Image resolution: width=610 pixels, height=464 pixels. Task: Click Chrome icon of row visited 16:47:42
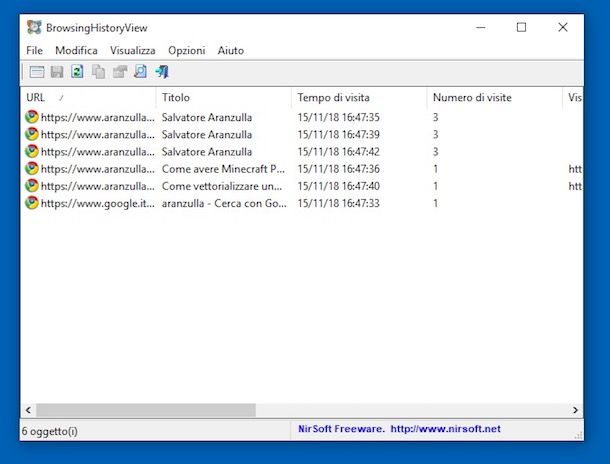coord(32,151)
